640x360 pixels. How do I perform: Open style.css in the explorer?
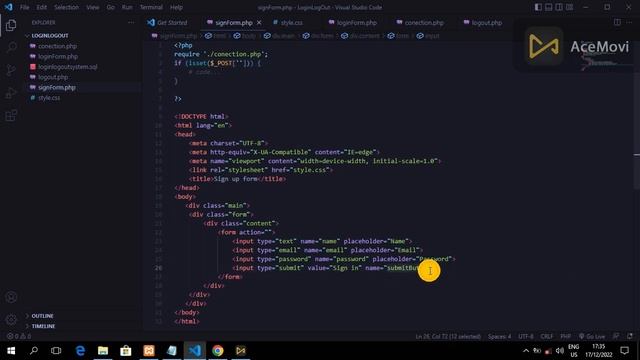coord(49,98)
